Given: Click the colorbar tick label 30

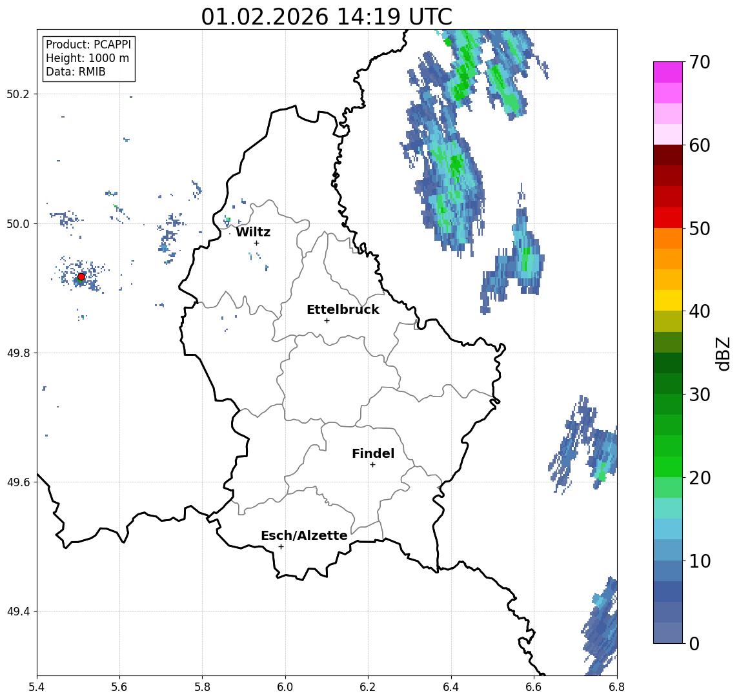Looking at the screenshot, I should 700,395.
